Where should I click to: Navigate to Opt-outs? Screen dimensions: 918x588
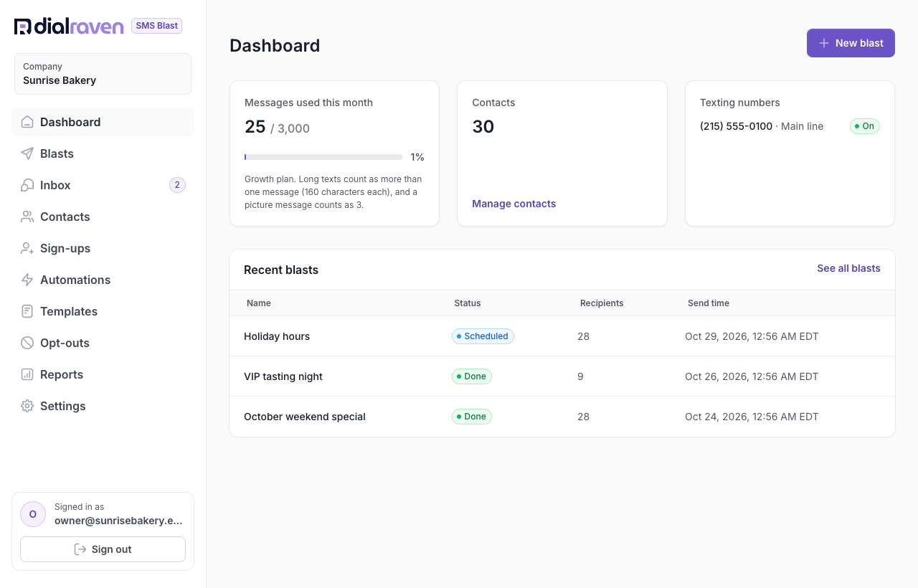coord(103,343)
